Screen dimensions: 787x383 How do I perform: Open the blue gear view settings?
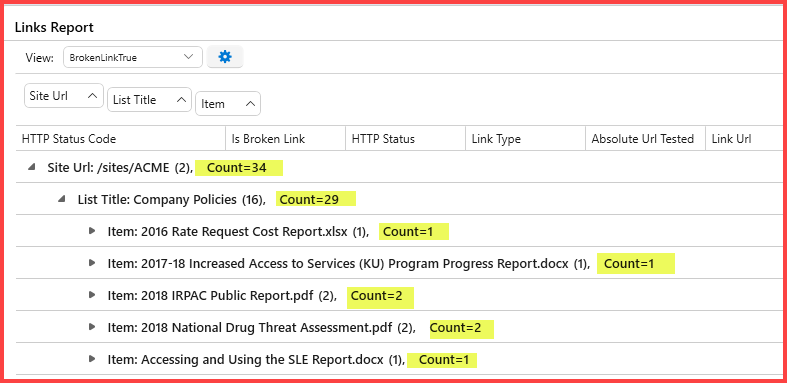point(225,57)
